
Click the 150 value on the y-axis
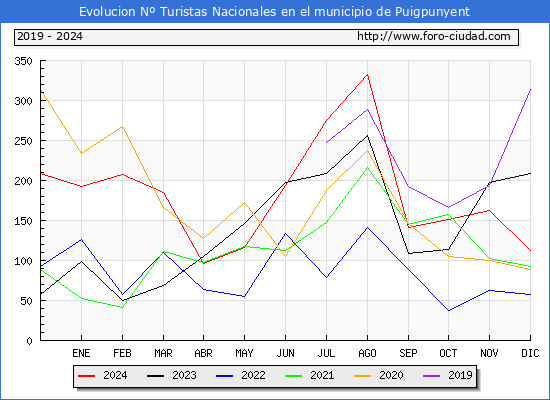coord(24,221)
